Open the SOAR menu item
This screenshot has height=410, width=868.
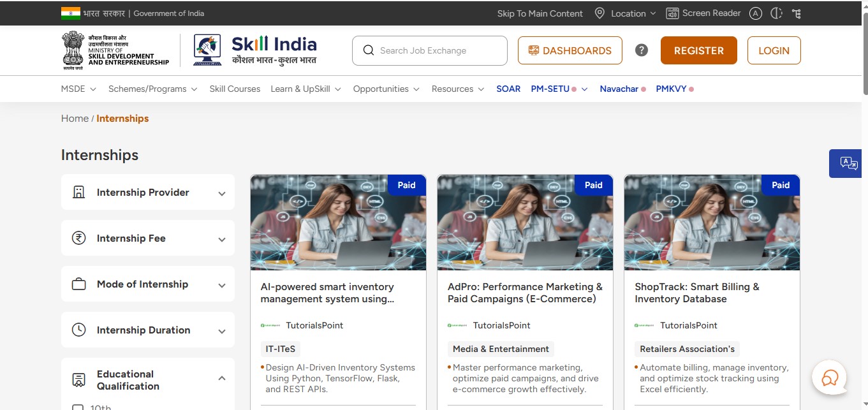pyautogui.click(x=508, y=89)
